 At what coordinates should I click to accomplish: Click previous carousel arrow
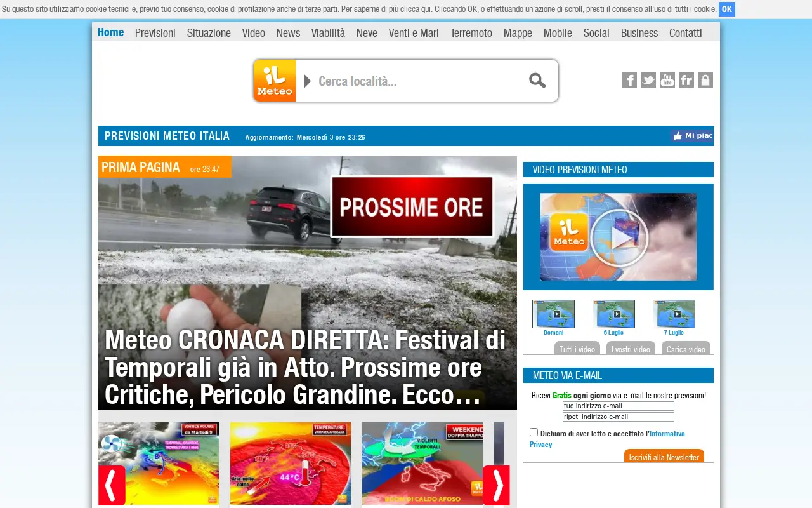tap(112, 485)
